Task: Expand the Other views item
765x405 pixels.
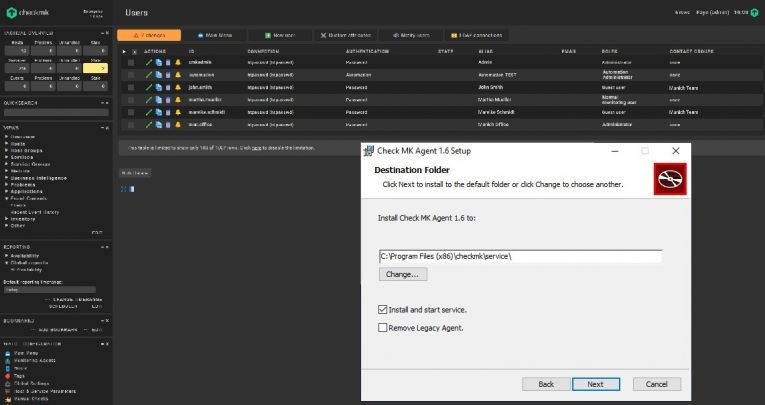Action: [x=6, y=226]
